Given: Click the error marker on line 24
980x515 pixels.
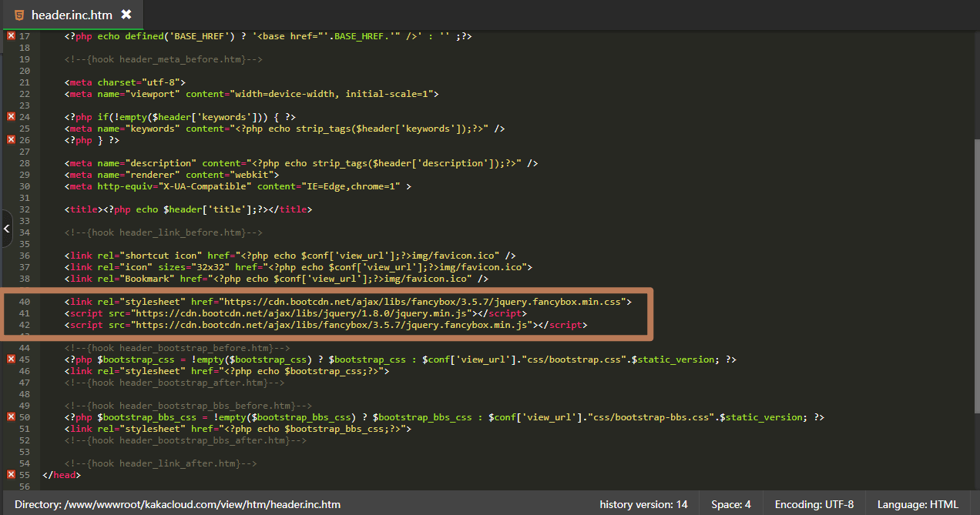Looking at the screenshot, I should (x=11, y=117).
